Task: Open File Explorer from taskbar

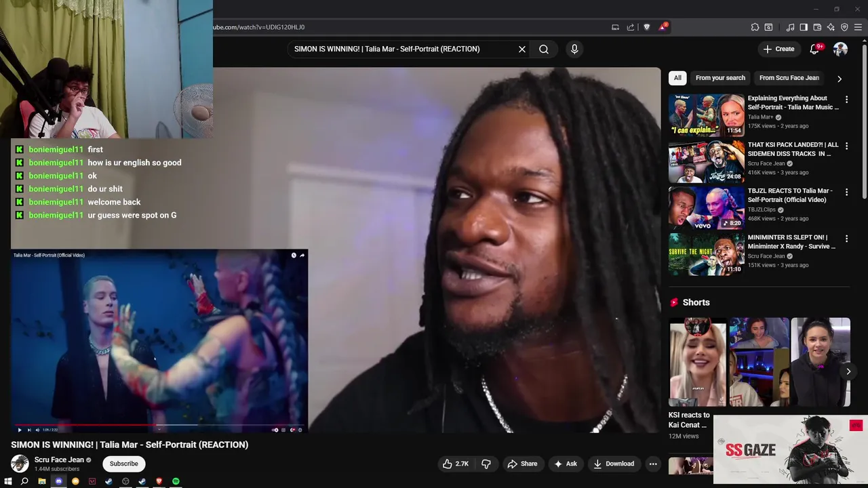Action: tap(41, 481)
